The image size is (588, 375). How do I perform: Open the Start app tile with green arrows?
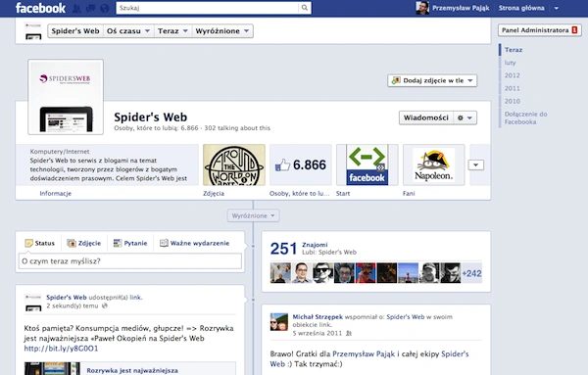click(367, 164)
